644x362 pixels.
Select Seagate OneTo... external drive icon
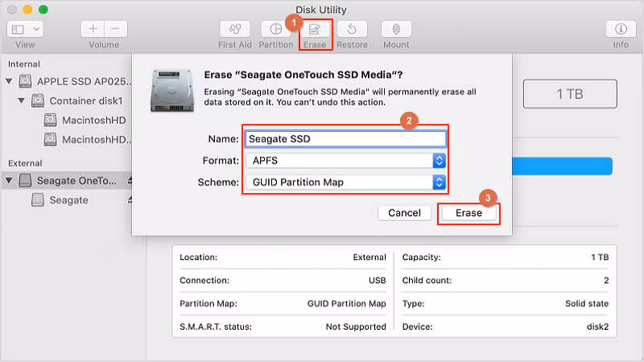coord(25,180)
